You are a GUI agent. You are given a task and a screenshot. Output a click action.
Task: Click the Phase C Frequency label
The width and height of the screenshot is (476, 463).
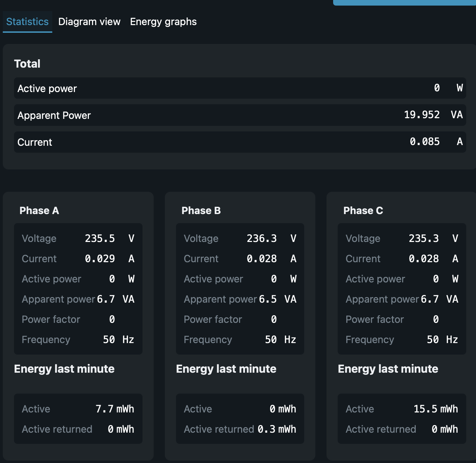[x=370, y=340]
